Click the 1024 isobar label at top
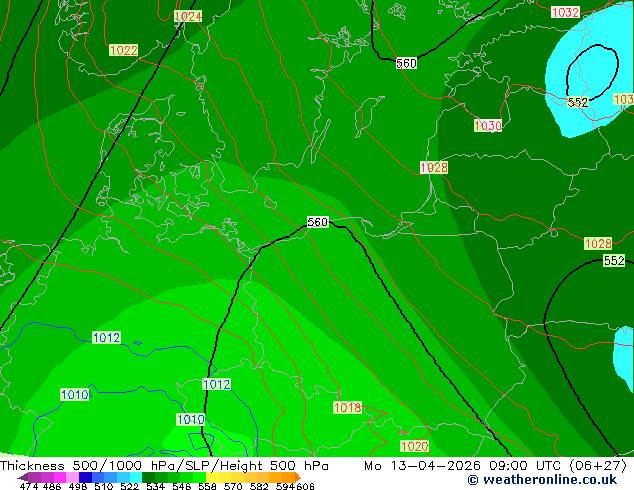The image size is (634, 490). point(188,16)
